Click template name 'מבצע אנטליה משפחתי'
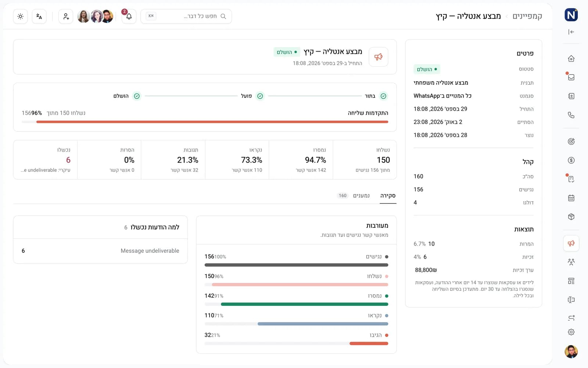Image resolution: width=588 pixels, height=368 pixels. pos(441,82)
